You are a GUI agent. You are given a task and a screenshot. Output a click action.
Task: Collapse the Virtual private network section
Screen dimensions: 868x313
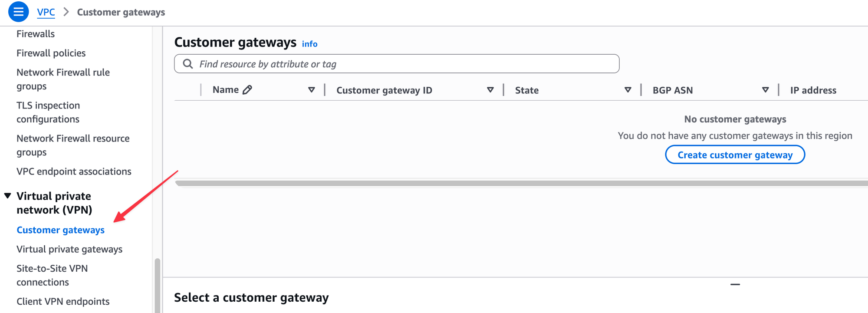pos(8,196)
